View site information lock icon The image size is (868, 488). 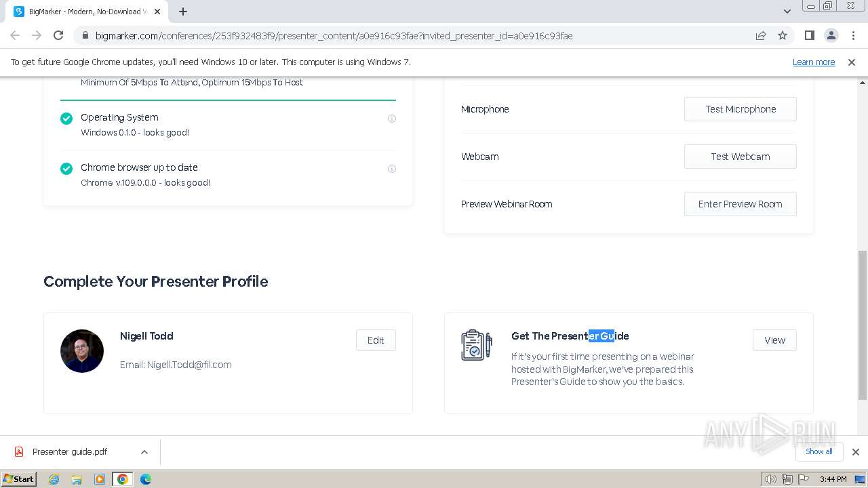pos(85,36)
